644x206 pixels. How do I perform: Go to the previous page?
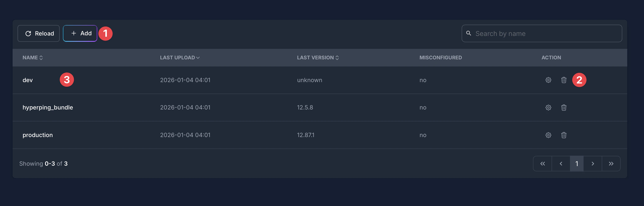[561, 164]
